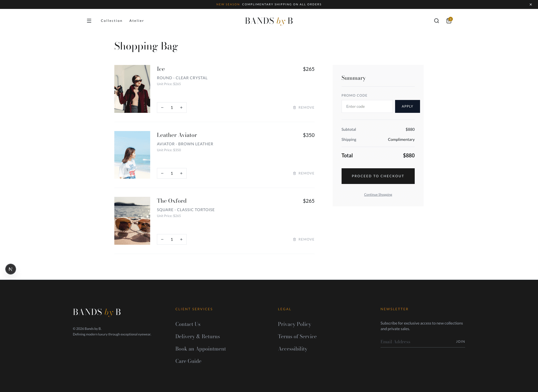The width and height of the screenshot is (538, 392).
Task: Follow the Continue Shopping link
Action: (x=378, y=195)
